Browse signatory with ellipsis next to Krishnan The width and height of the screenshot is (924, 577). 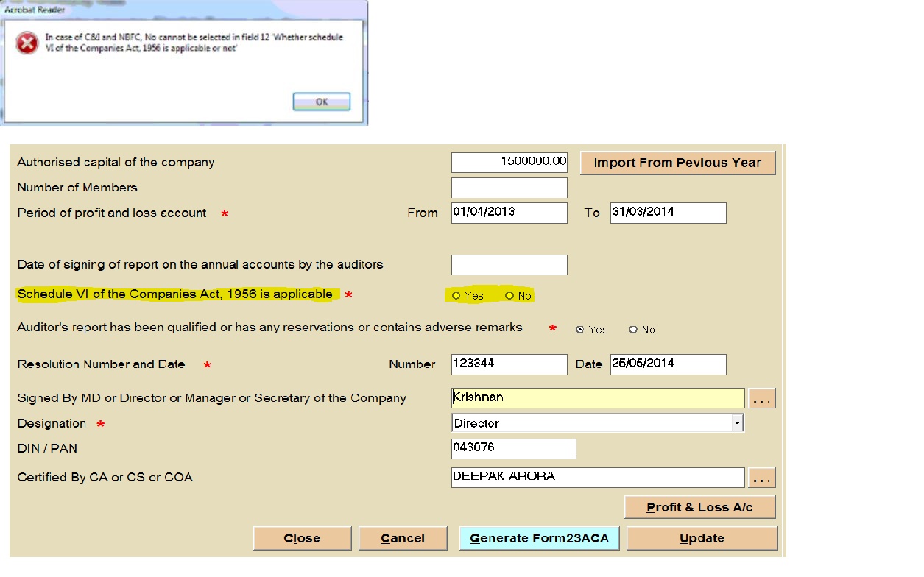(x=762, y=399)
